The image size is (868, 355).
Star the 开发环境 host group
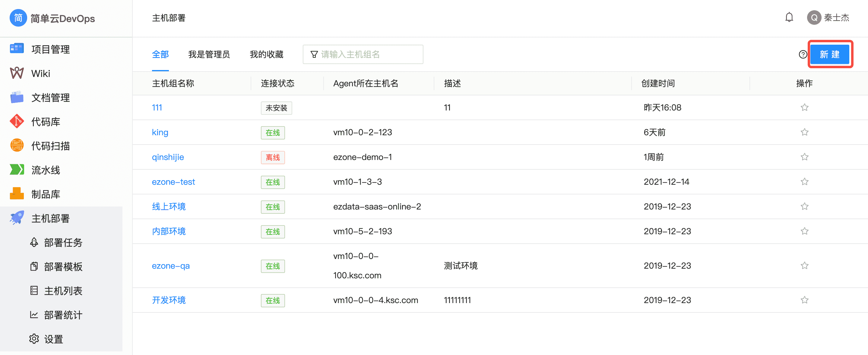[x=804, y=300]
